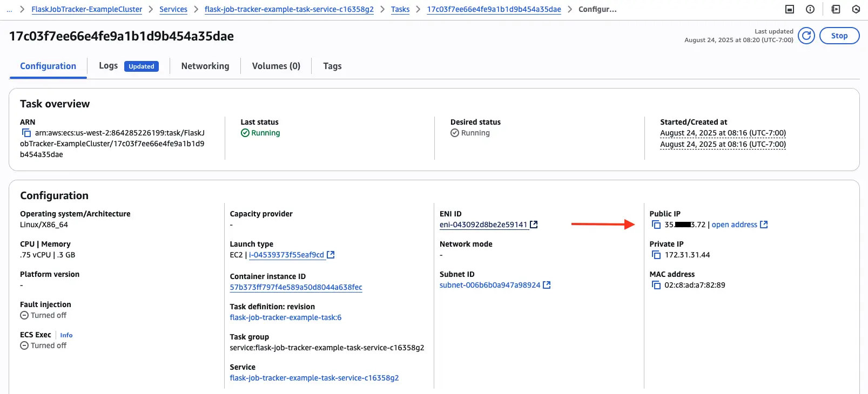Click external link icon next to subnet ID
Image resolution: width=868 pixels, height=394 pixels.
tap(547, 285)
